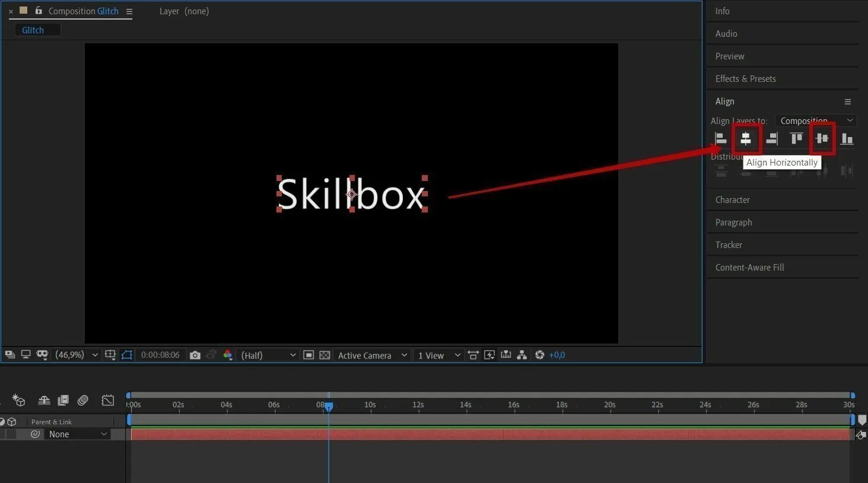The image size is (868, 483).
Task: Toggle primary viewer monitor icon
Action: 26,355
